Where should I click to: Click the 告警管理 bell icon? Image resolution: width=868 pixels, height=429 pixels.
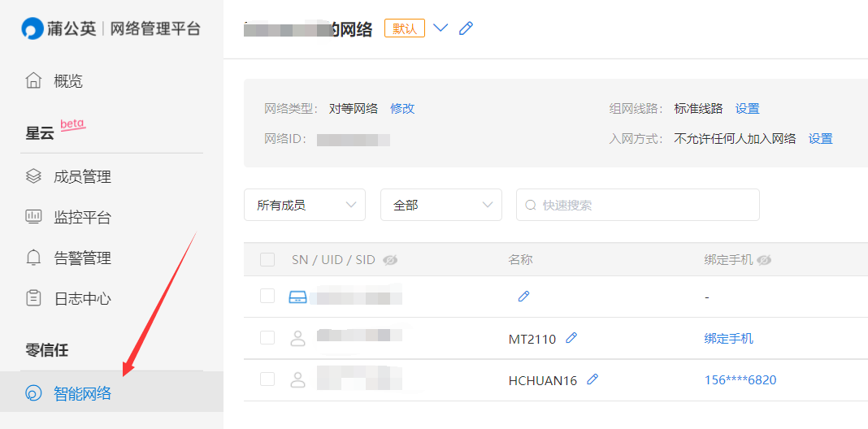tap(34, 258)
